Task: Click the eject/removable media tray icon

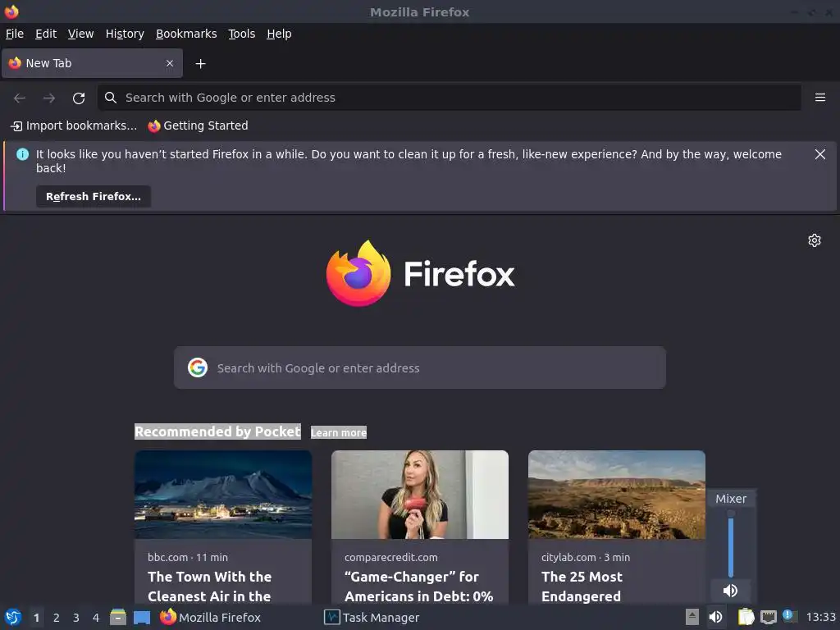Action: click(x=692, y=617)
